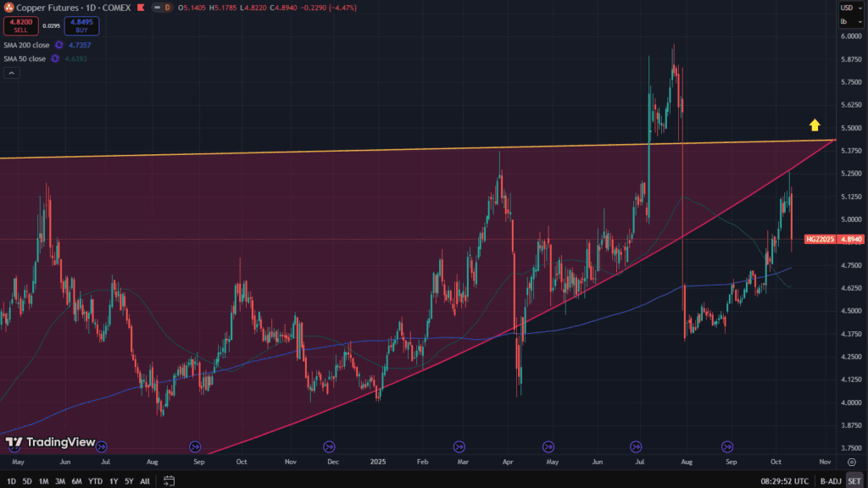Open the Go to date calendar icon
The height and width of the screenshot is (488, 868).
(169, 481)
